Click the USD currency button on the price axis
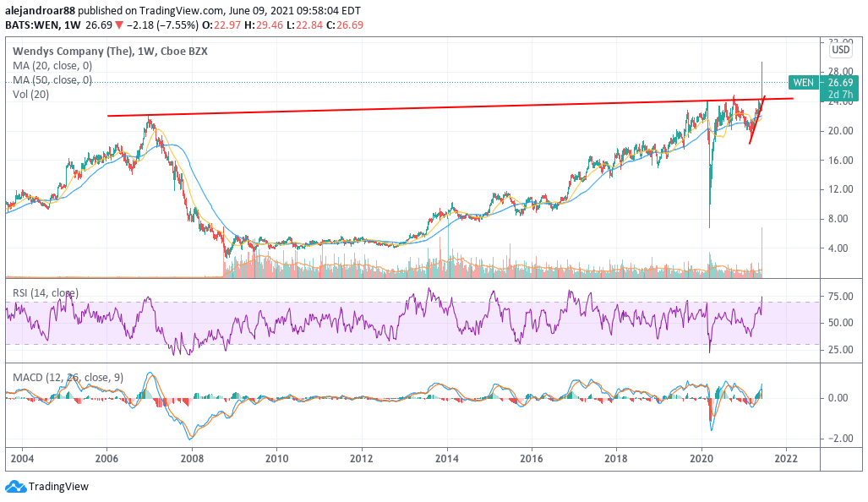This screenshot has height=502, width=868. 840,50
